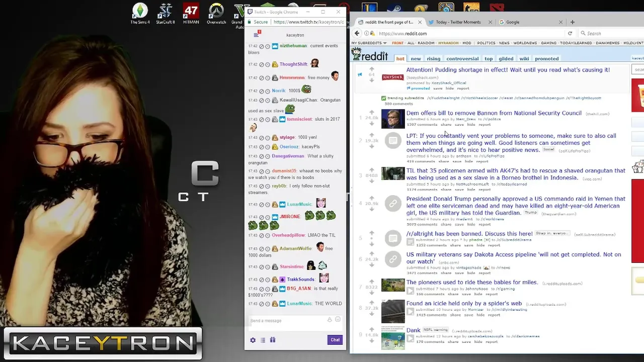Timeout user rayb0b in Twitch chat

(x=268, y=186)
